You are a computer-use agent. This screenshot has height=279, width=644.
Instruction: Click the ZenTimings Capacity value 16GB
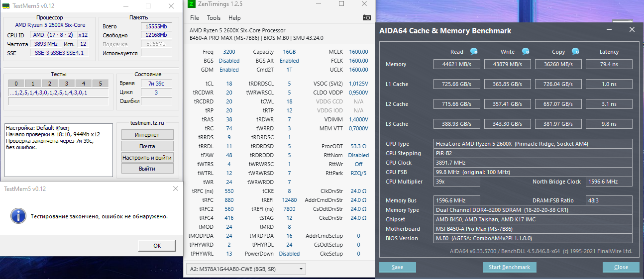click(x=290, y=52)
